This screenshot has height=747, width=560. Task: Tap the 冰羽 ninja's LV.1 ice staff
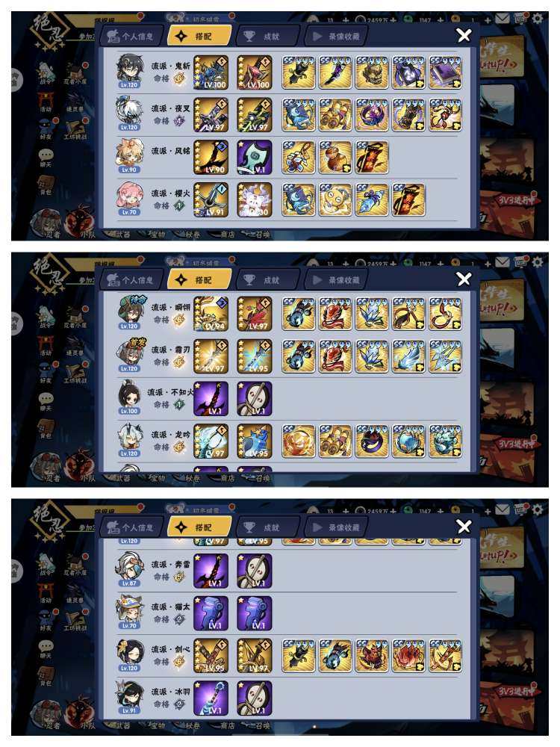click(211, 698)
